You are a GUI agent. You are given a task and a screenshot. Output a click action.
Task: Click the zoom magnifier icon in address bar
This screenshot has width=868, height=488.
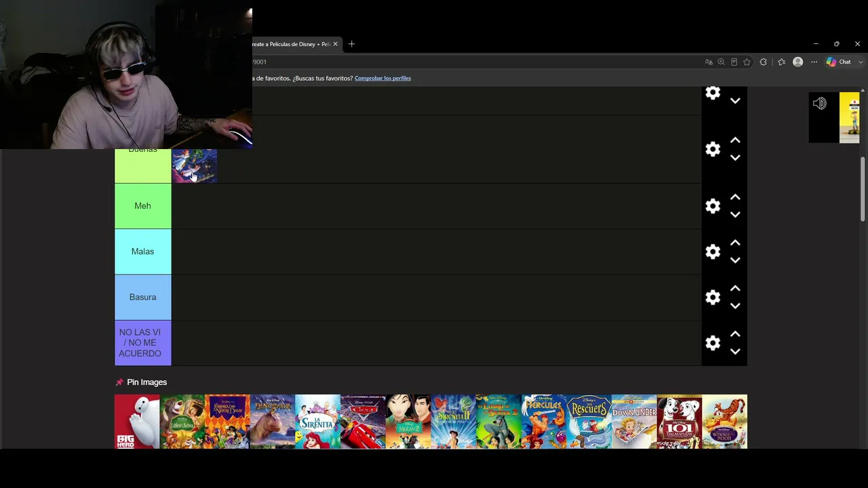click(x=722, y=62)
